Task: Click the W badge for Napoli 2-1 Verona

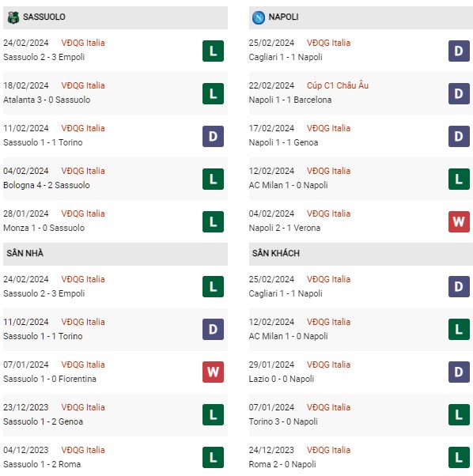Action: tap(459, 222)
